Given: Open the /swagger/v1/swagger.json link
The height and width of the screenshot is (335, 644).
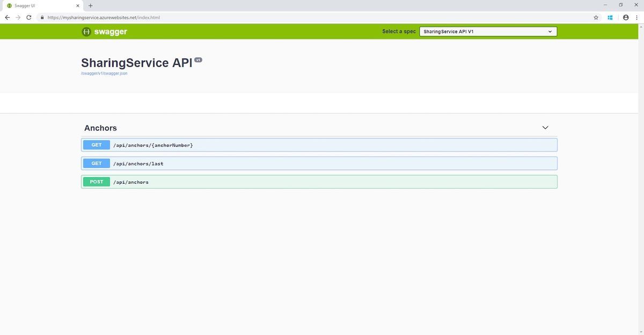Looking at the screenshot, I should pyautogui.click(x=104, y=74).
